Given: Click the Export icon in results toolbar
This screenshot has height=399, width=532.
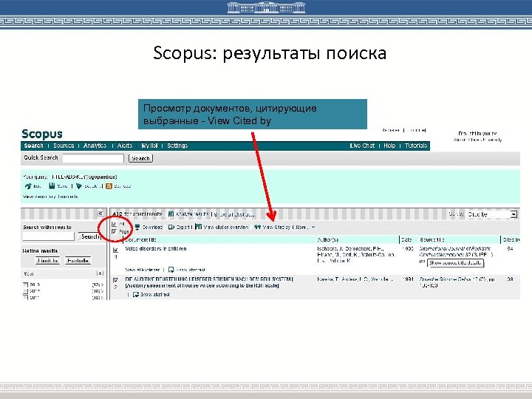Looking at the screenshot, I should (x=171, y=227).
